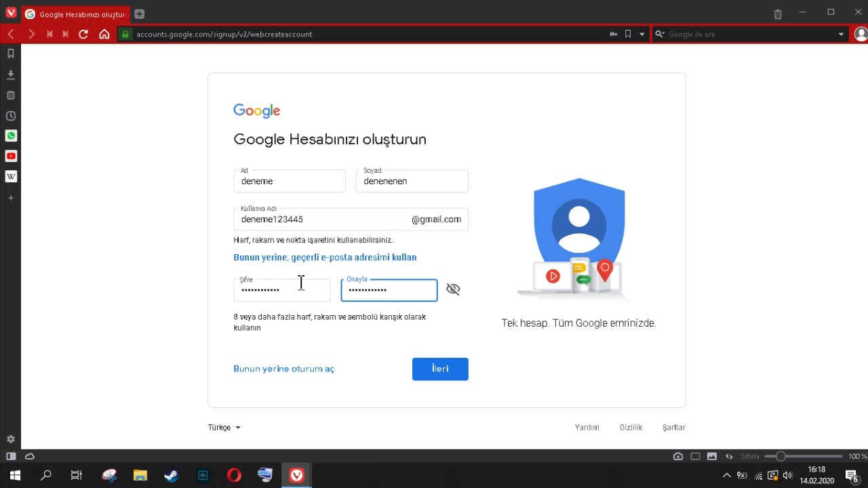Click the green padlock site info icon
This screenshot has height=488, width=868.
tap(125, 34)
